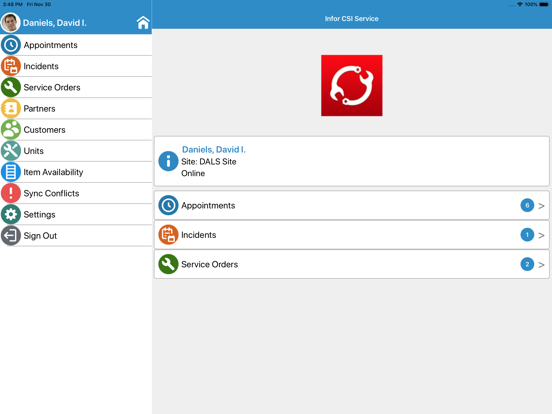
Task: Click the Appointments count badge showing 6
Action: click(x=527, y=205)
